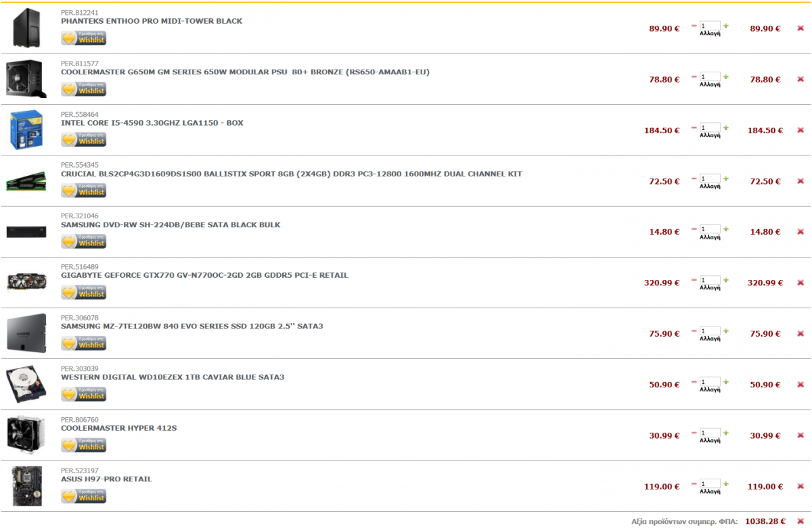812x528 pixels.
Task: Decrease quantity of Coolermaster Hyper 412S
Action: coord(694,433)
